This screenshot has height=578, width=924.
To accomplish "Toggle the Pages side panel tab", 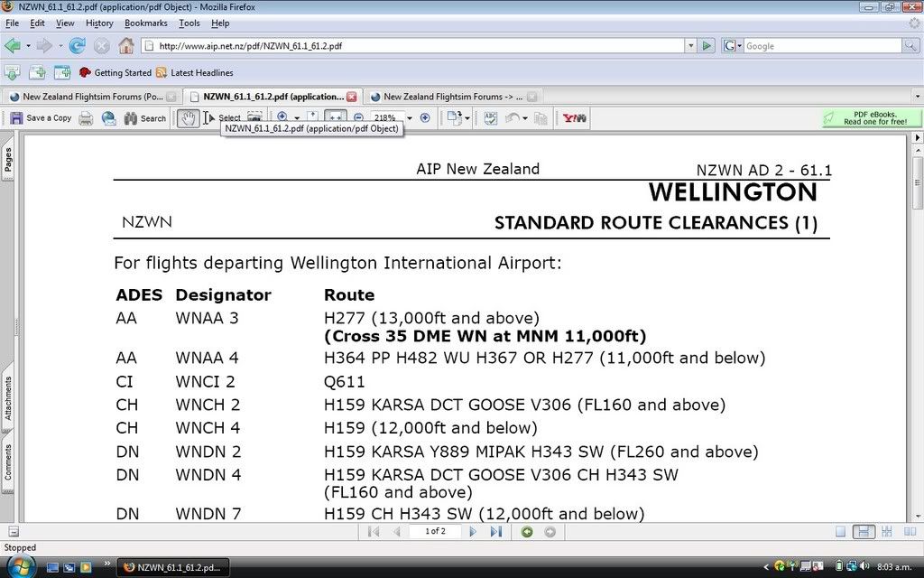I will [x=8, y=160].
